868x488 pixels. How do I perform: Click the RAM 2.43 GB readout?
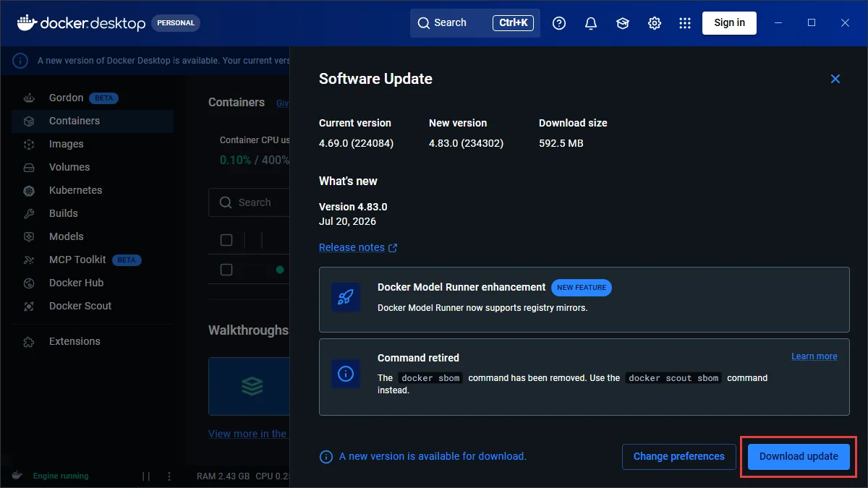(223, 476)
